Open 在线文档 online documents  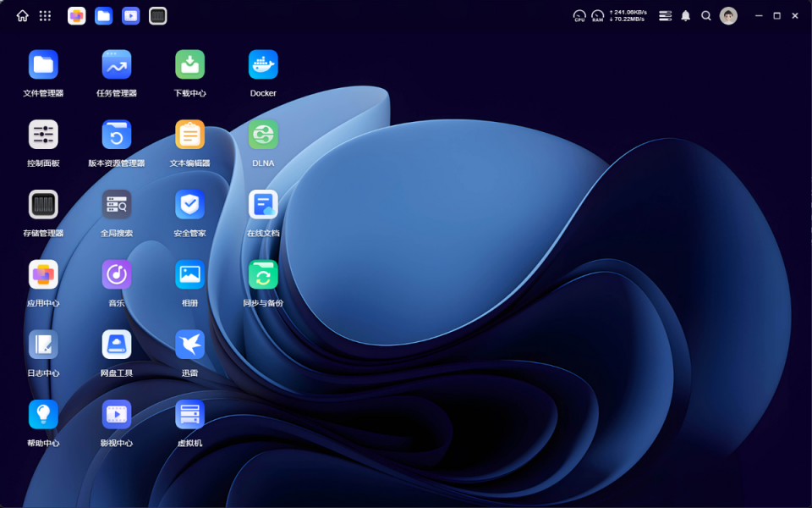coord(263,205)
